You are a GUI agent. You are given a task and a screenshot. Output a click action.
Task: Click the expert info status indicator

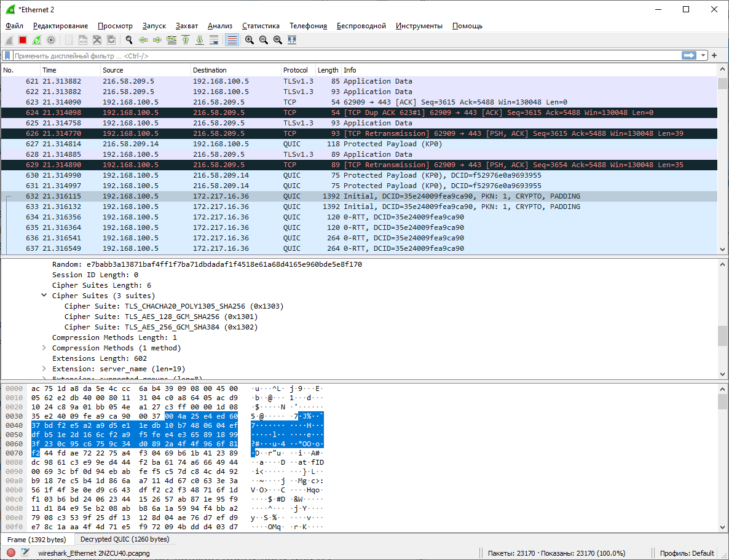pyautogui.click(x=11, y=553)
